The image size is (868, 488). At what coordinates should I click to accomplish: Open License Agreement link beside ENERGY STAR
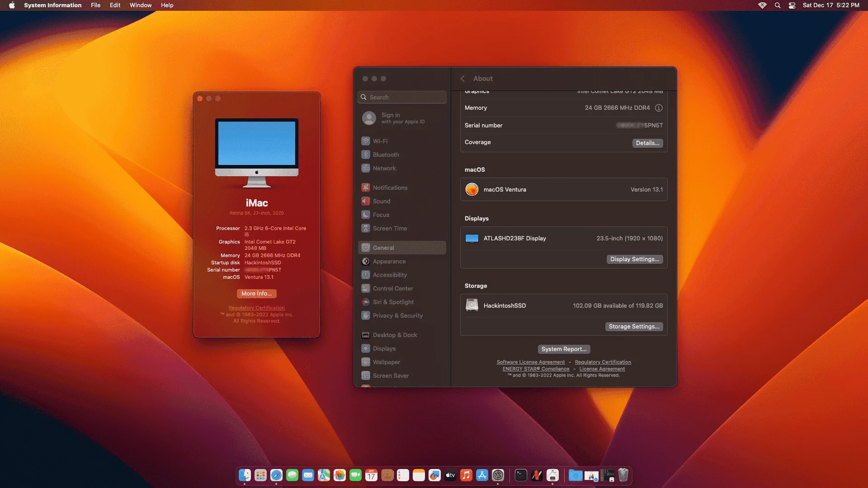602,369
